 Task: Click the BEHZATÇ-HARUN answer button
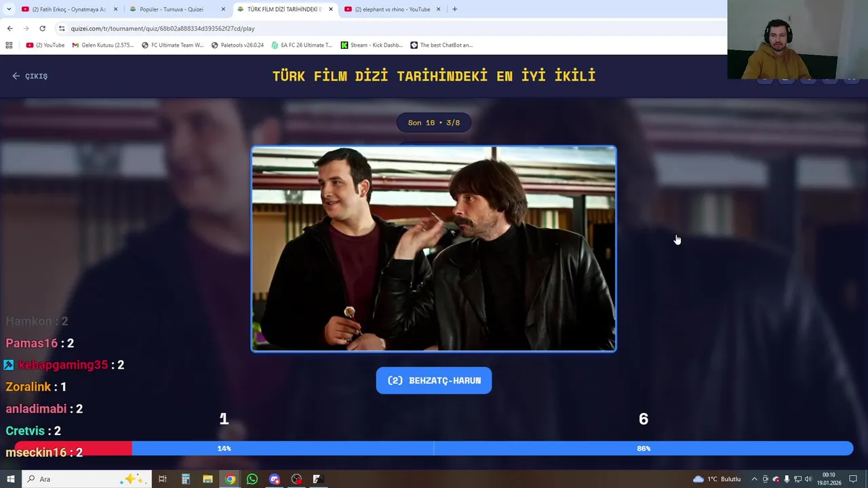[x=434, y=380]
